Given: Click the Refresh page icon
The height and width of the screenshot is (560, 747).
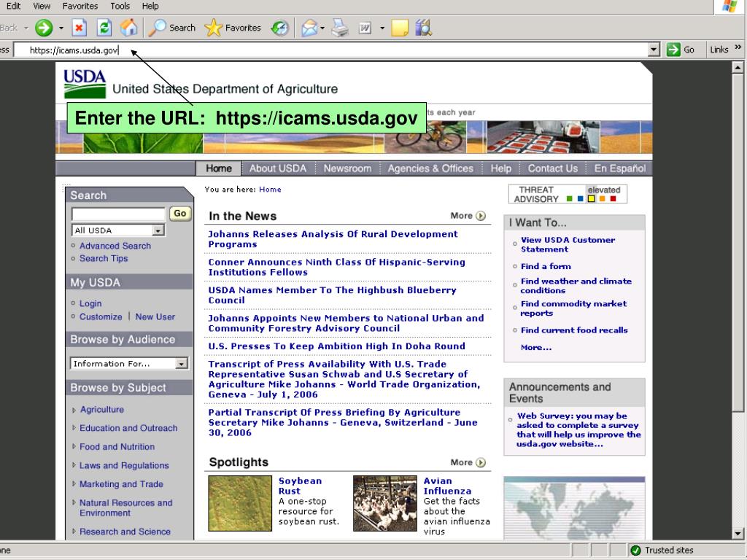Looking at the screenshot, I should click(104, 28).
